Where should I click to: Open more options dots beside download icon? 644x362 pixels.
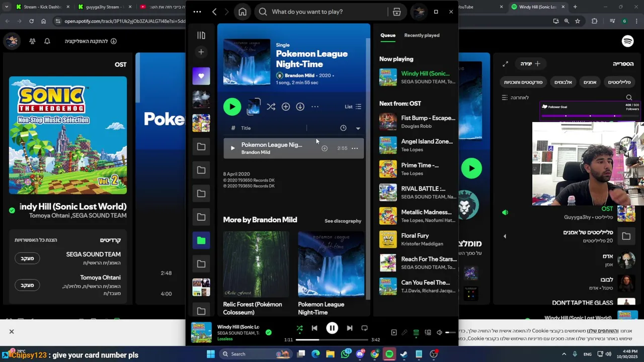coord(315,107)
